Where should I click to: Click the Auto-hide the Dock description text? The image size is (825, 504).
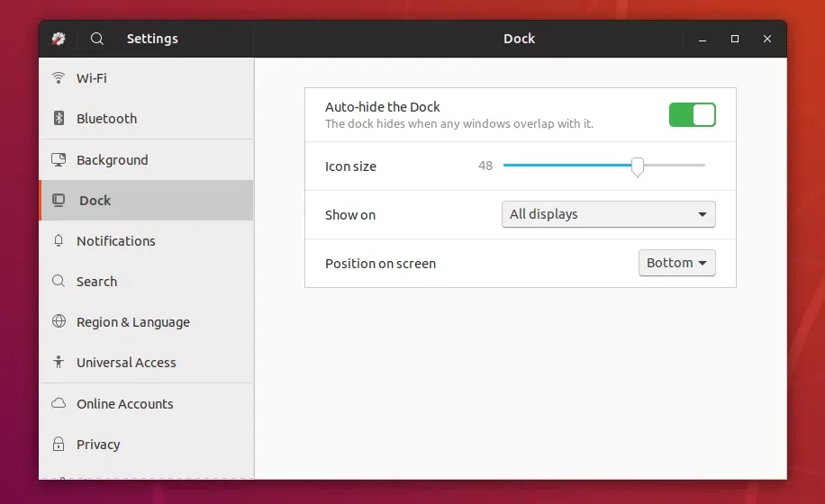click(458, 124)
